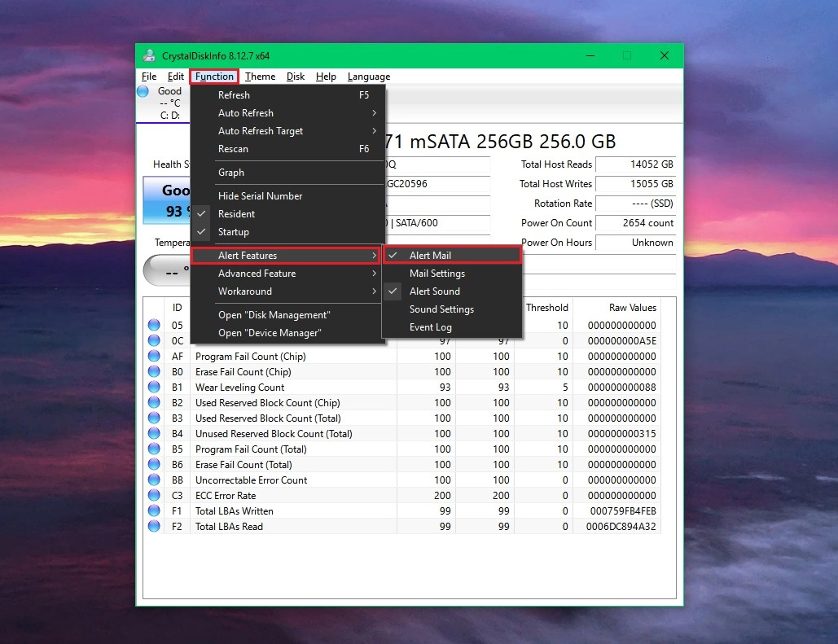Click the Total Host Reads value field
838x644 pixels.
point(635,164)
